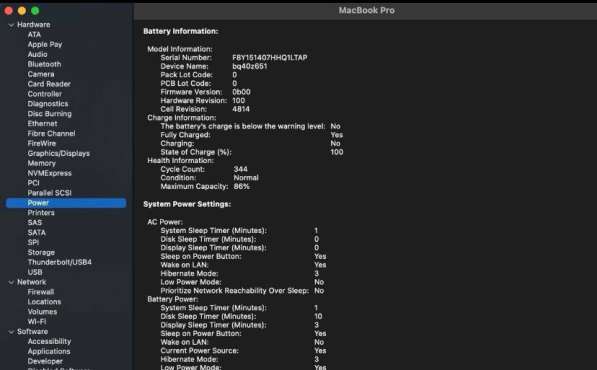Collapse the Hardware section chevron
Image resolution: width=597 pixels, height=370 pixels.
click(x=11, y=25)
